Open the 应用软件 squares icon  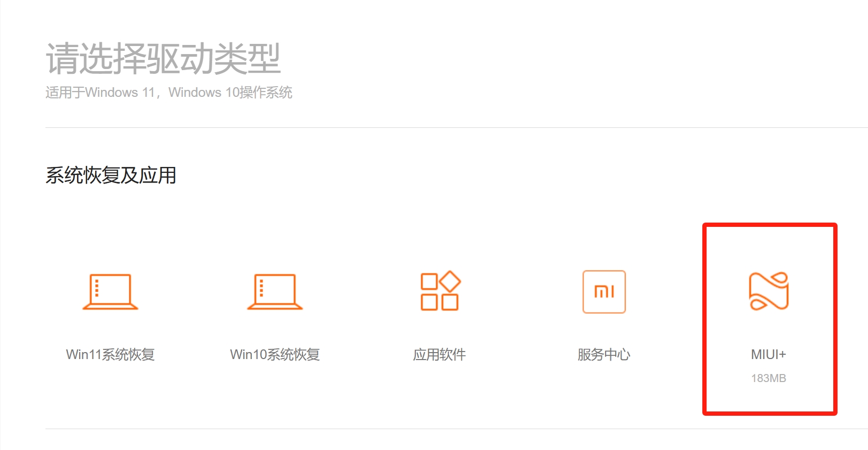tap(440, 291)
